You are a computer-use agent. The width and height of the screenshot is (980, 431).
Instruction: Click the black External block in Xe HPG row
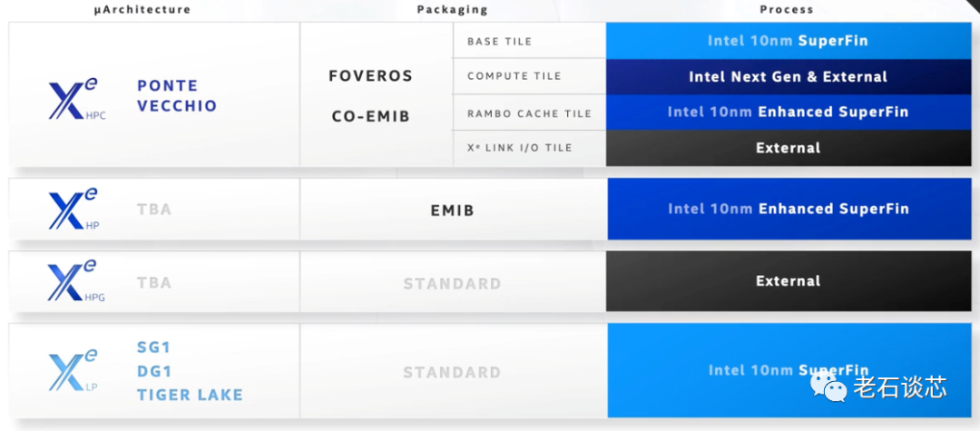point(788,281)
